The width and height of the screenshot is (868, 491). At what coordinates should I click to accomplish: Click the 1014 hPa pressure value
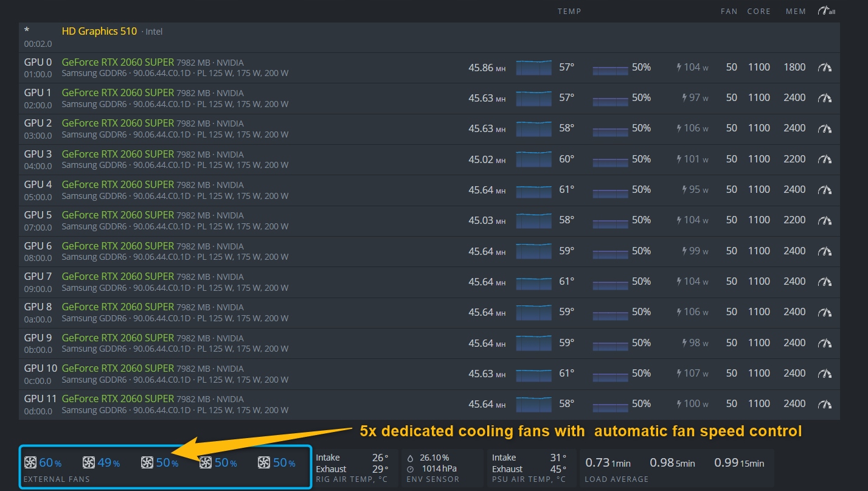438,469
